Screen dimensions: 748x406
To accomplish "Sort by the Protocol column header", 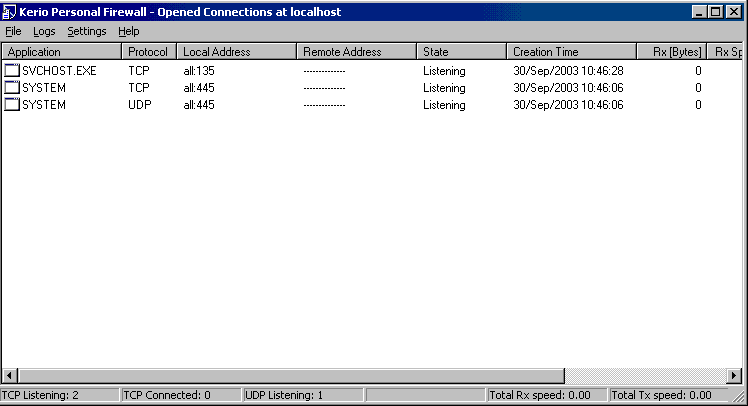I will [x=149, y=52].
